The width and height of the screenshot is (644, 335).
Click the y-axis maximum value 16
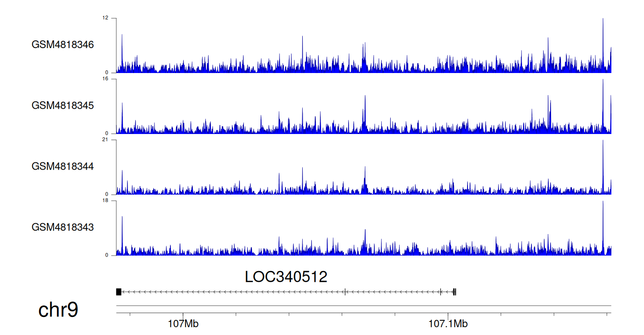coord(106,79)
